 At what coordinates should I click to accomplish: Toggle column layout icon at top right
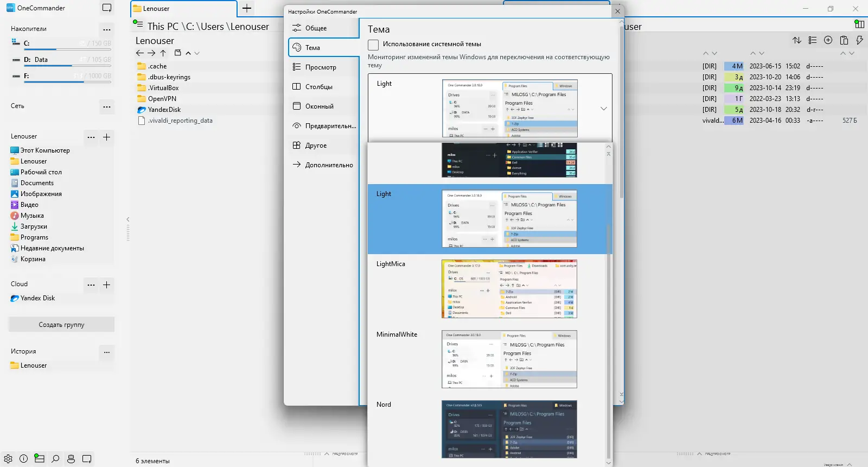tap(859, 24)
